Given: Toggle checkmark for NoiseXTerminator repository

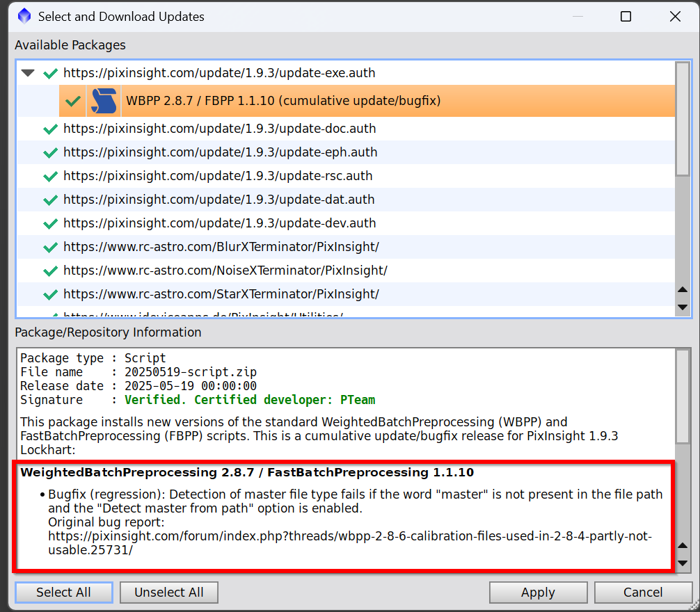Looking at the screenshot, I should 50,271.
